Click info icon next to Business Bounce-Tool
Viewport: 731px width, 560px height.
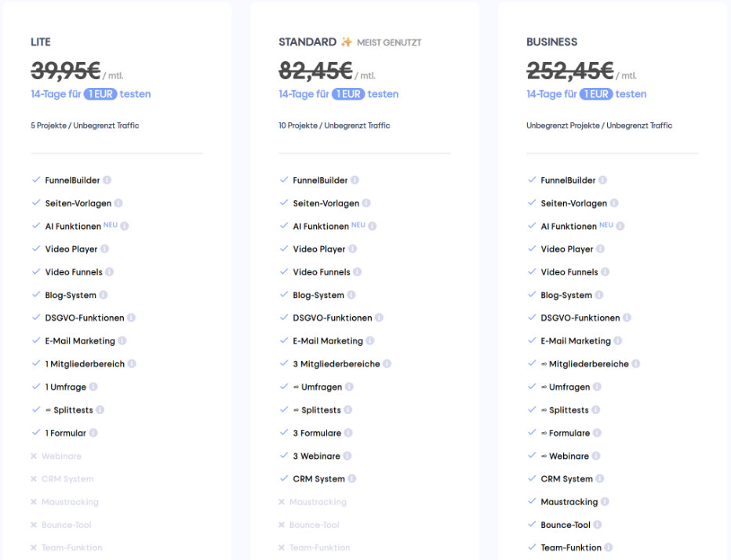coord(597,525)
